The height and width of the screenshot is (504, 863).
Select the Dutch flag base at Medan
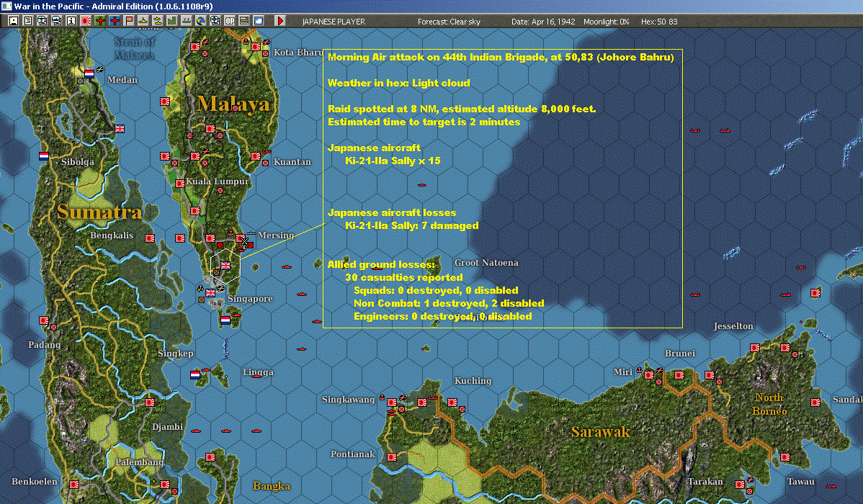[x=89, y=73]
